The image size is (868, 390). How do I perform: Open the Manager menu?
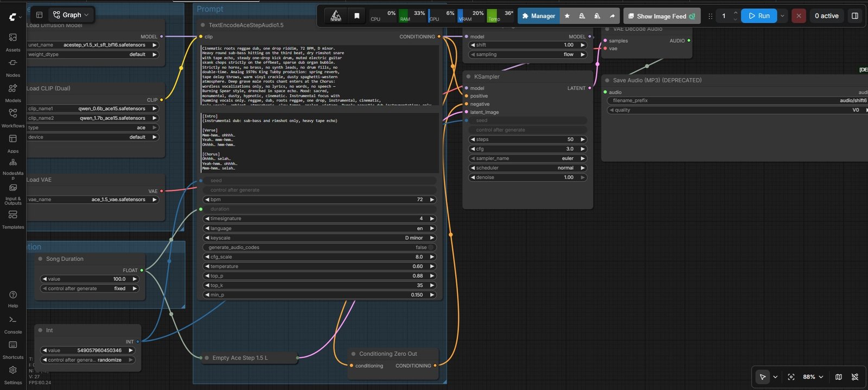click(x=538, y=16)
